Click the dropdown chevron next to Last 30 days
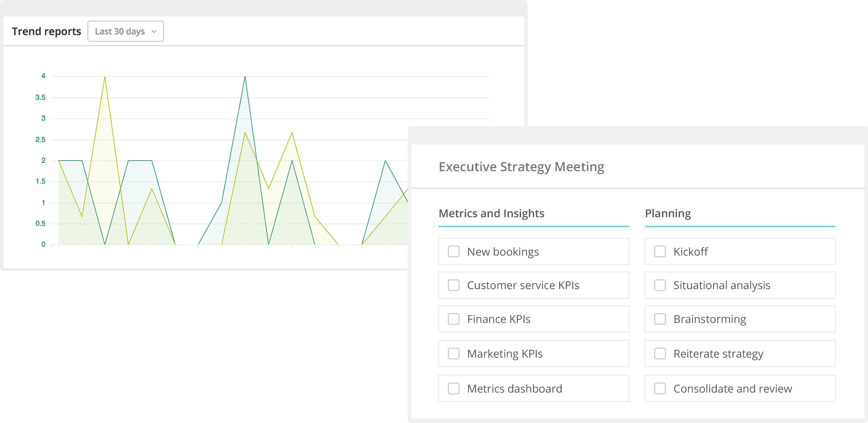The height and width of the screenshot is (423, 868). pyautogui.click(x=154, y=32)
